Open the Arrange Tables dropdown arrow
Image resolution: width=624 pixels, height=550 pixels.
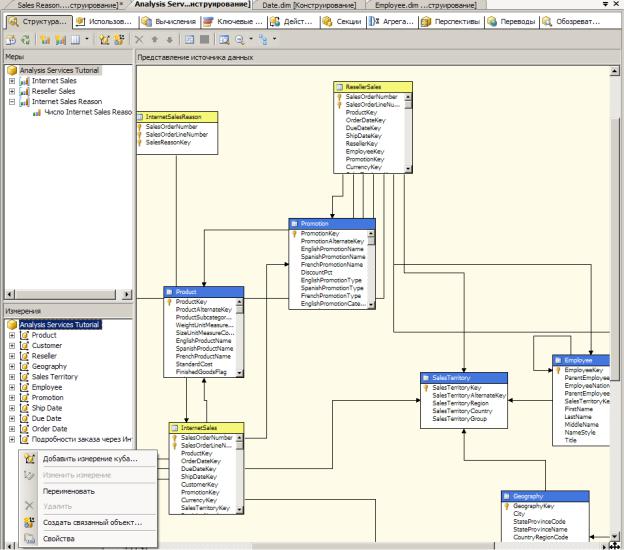coord(274,39)
